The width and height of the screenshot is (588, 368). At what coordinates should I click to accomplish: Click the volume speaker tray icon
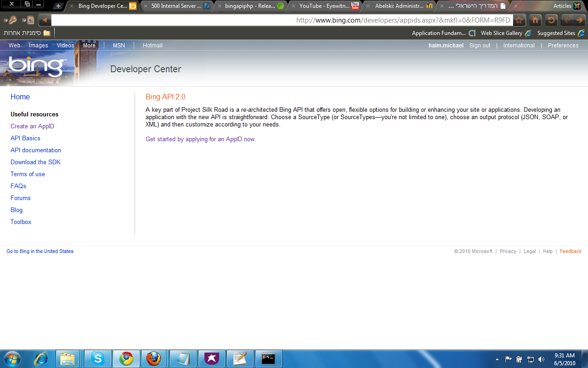point(542,359)
